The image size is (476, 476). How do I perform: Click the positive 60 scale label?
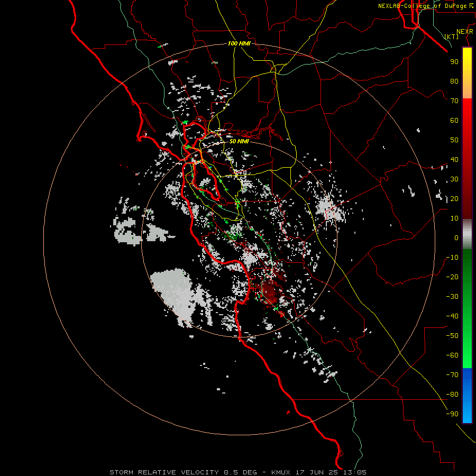[x=454, y=121]
